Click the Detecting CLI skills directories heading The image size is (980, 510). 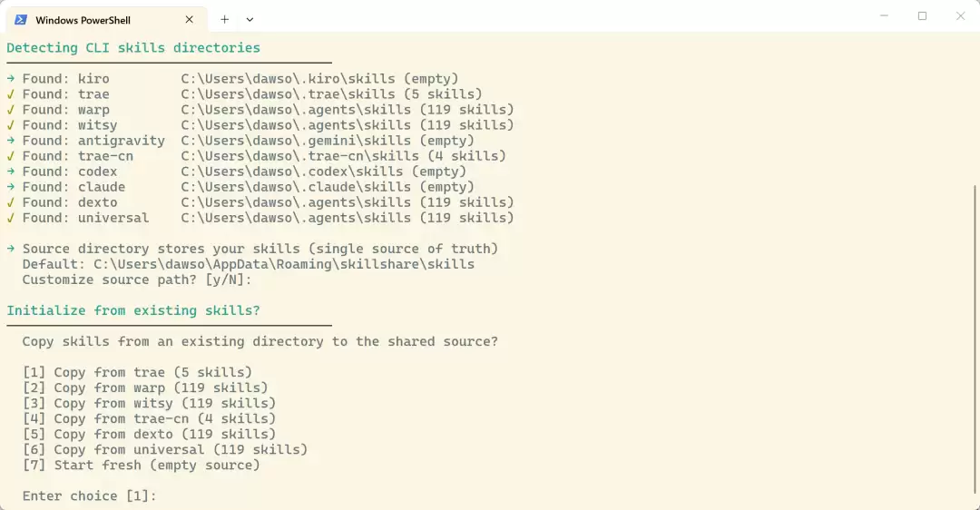133,48
